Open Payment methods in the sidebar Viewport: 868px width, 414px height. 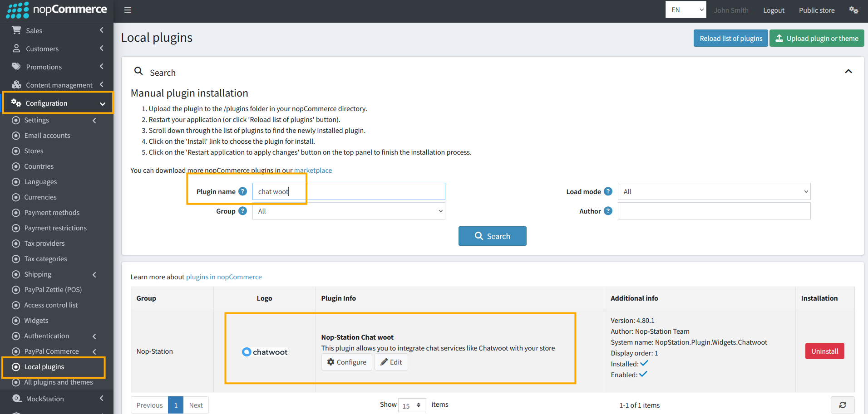[x=52, y=213]
